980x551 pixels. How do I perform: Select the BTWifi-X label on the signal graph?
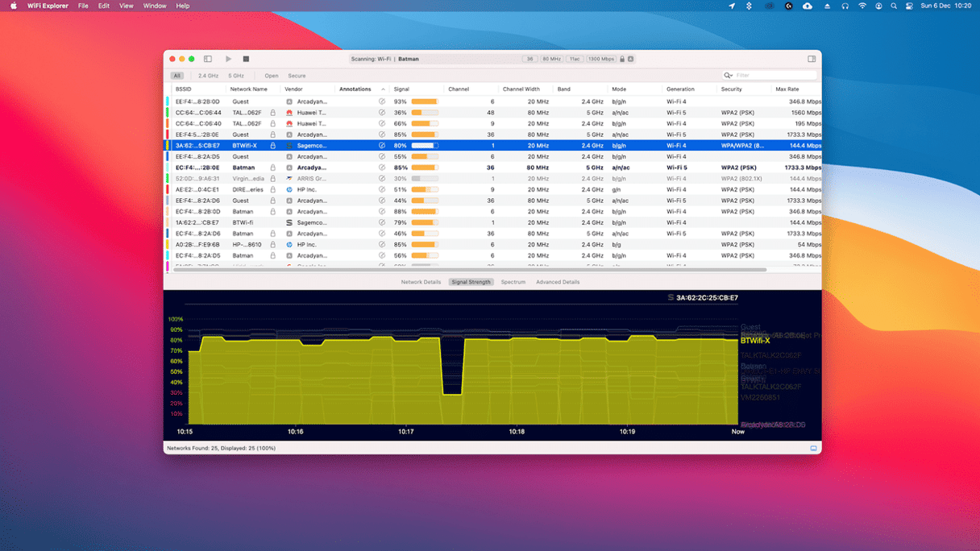755,341
